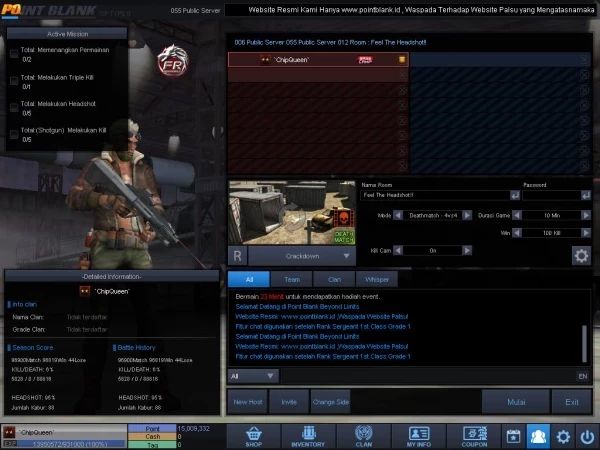Open the Shop basket icon

click(x=253, y=437)
